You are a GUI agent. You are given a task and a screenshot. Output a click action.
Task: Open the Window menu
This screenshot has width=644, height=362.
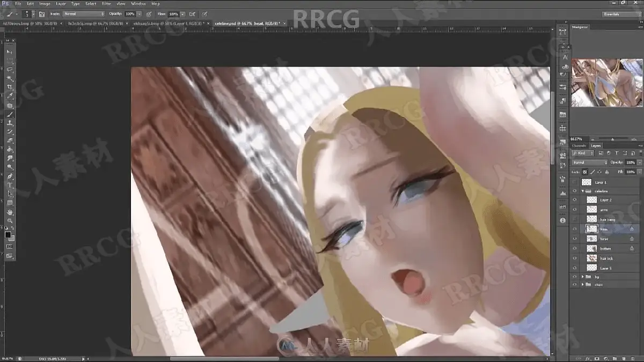138,3
